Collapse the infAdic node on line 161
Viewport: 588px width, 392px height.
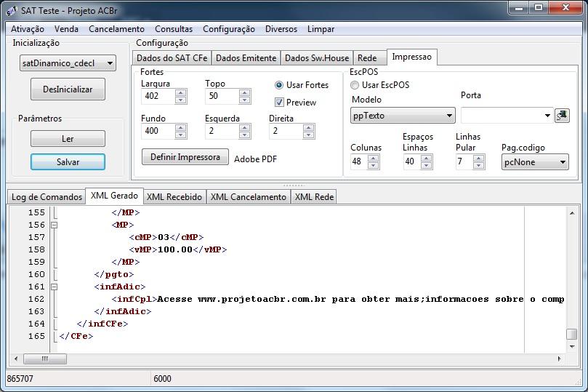coord(54,287)
